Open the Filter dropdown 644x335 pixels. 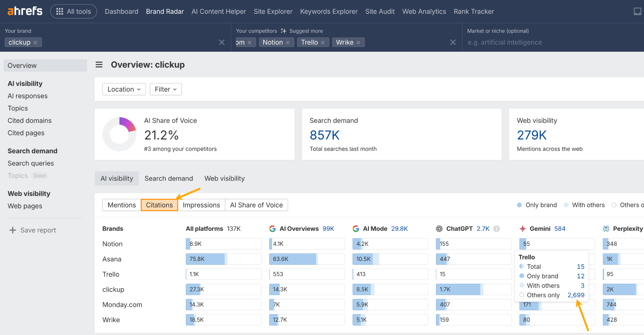click(x=165, y=89)
